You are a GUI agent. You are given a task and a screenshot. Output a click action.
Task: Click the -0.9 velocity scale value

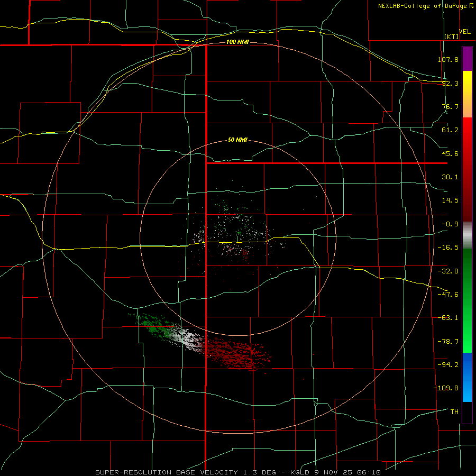450,224
